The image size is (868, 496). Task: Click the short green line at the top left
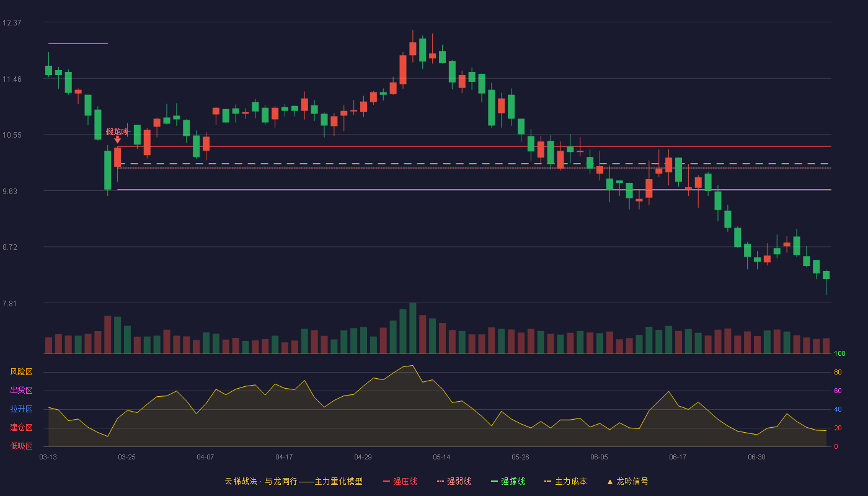[x=78, y=43]
